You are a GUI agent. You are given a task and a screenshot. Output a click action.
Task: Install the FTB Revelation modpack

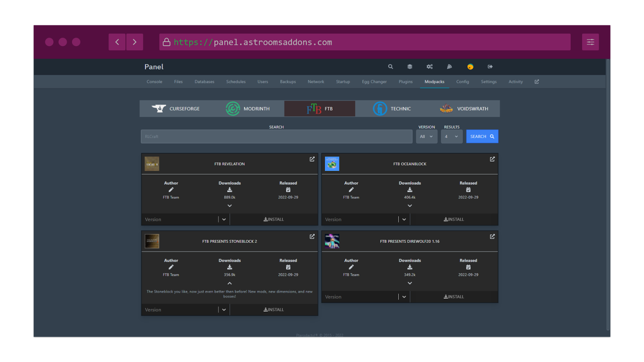tap(274, 219)
